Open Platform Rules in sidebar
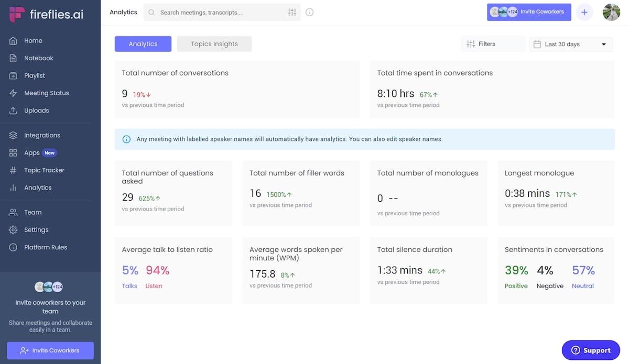The width and height of the screenshot is (629, 364). [x=45, y=247]
